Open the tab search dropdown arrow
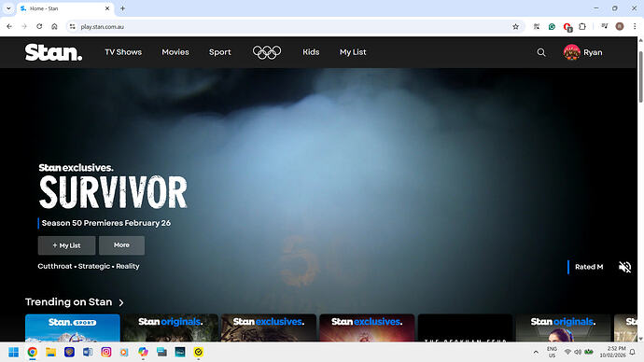The height and width of the screenshot is (362, 644). (8, 8)
